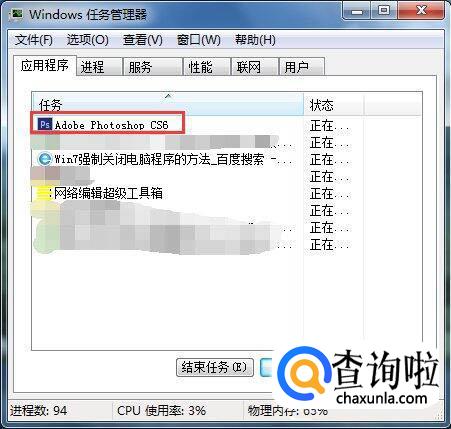The height and width of the screenshot is (429, 451).
Task: Switch to the 用户 tab
Action: click(x=302, y=67)
